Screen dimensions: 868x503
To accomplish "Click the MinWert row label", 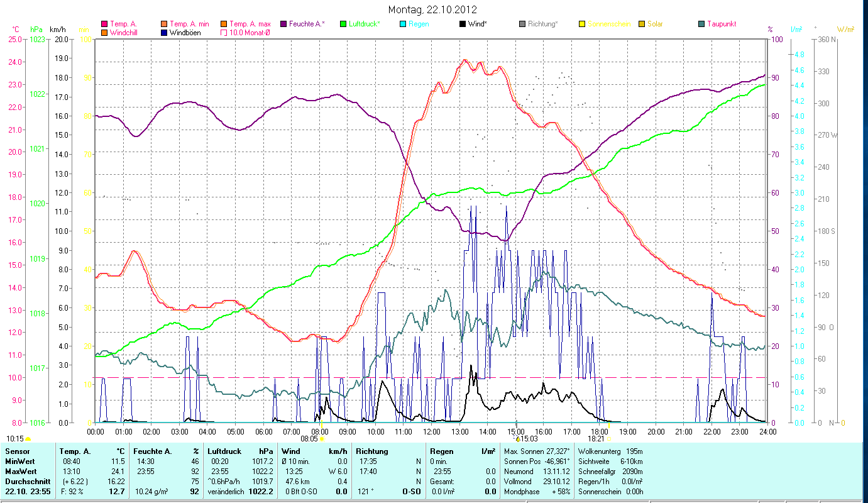I will [x=21, y=461].
